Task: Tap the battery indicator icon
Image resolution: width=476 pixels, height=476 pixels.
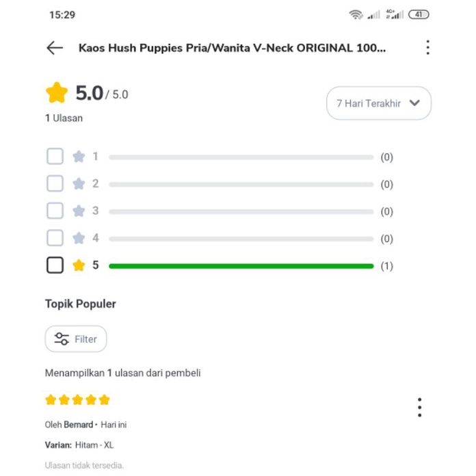Action: (419, 14)
